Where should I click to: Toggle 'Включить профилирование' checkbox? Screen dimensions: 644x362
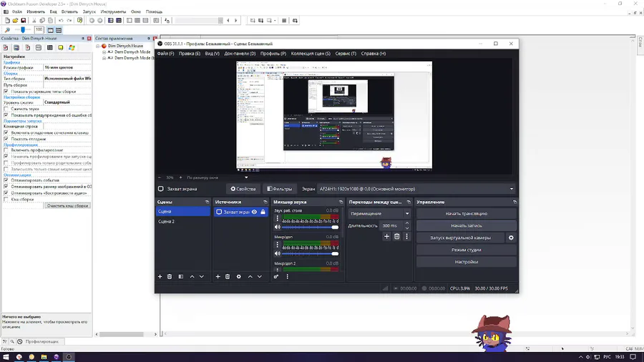pos(6,150)
